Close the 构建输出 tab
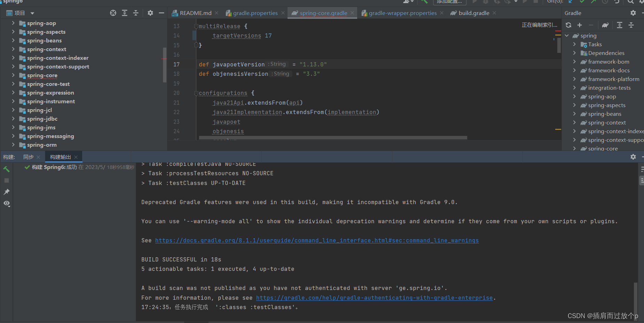 pos(76,157)
